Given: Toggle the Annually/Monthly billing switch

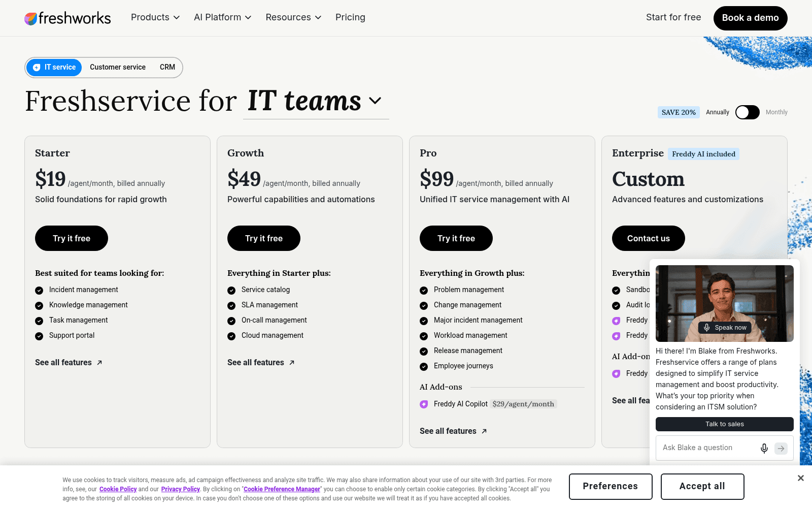Looking at the screenshot, I should click(x=748, y=112).
